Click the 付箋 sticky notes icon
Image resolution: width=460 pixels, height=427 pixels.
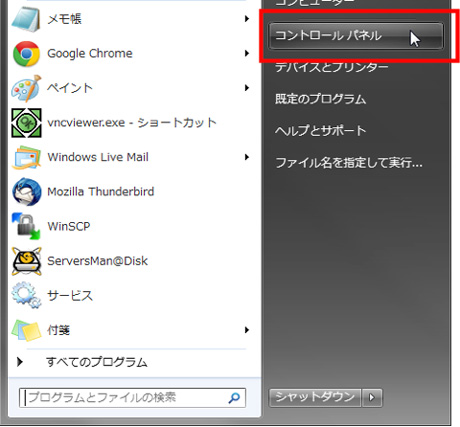coord(26,330)
